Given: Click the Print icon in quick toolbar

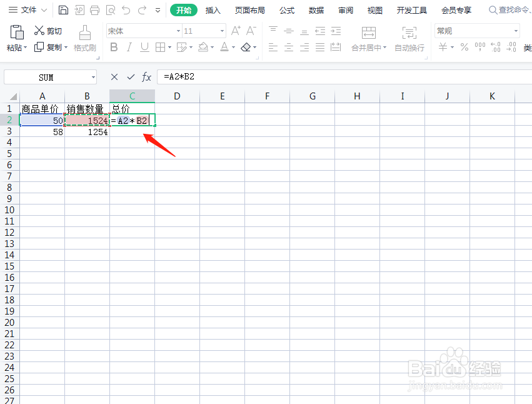Looking at the screenshot, I should 94,10.
